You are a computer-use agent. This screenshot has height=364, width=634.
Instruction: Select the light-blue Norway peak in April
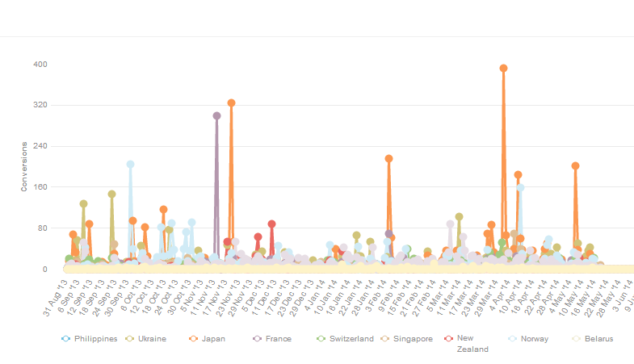point(520,187)
